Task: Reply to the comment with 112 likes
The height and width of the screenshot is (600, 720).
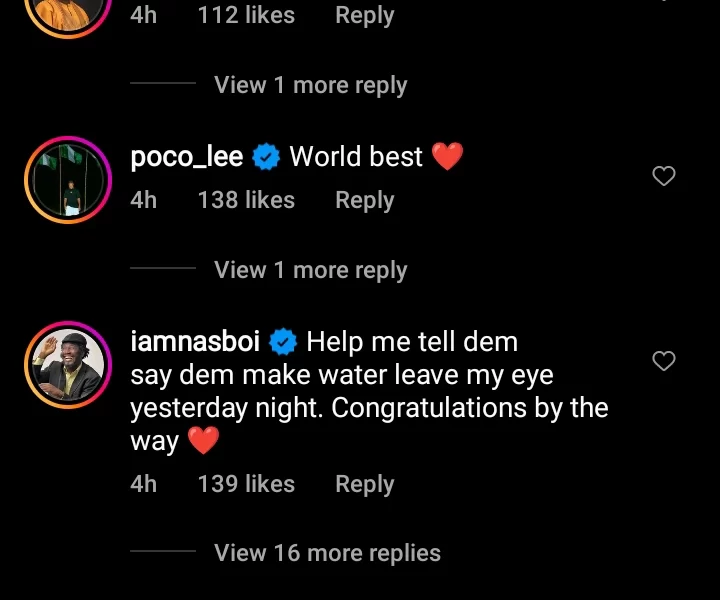Action: pos(365,15)
